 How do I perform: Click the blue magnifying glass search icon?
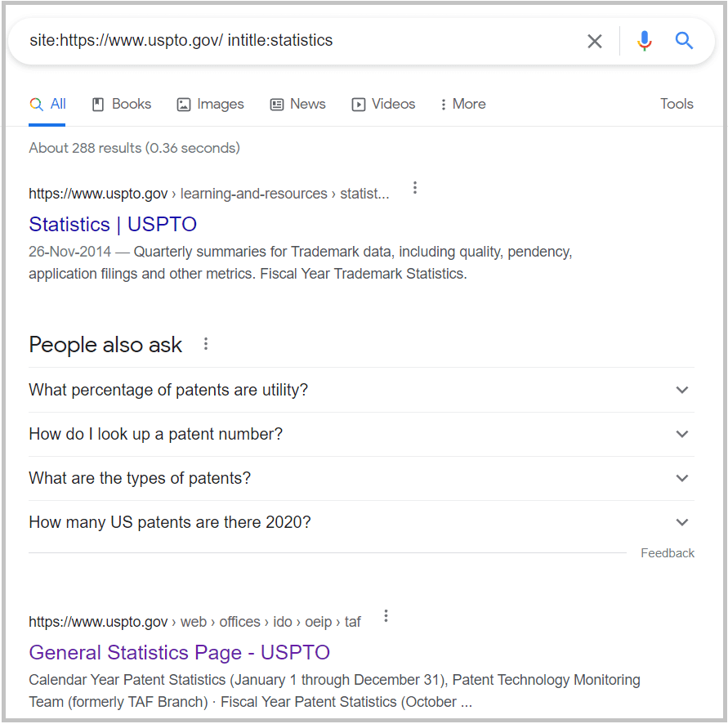[x=684, y=41]
